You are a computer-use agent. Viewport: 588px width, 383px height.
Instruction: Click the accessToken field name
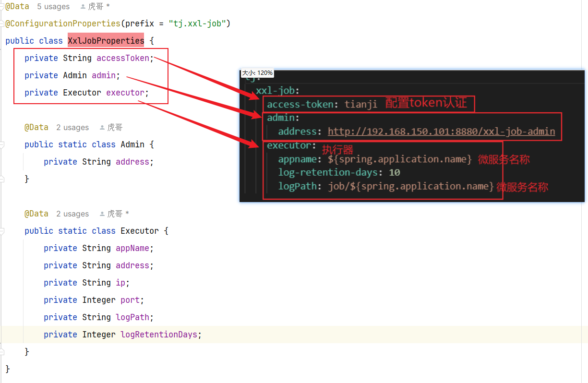(x=123, y=58)
